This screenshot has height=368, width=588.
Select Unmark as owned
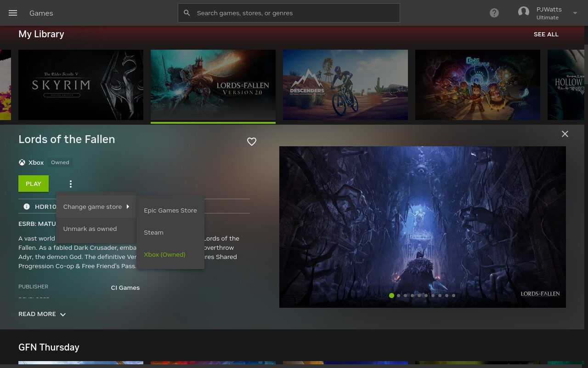coord(96,229)
